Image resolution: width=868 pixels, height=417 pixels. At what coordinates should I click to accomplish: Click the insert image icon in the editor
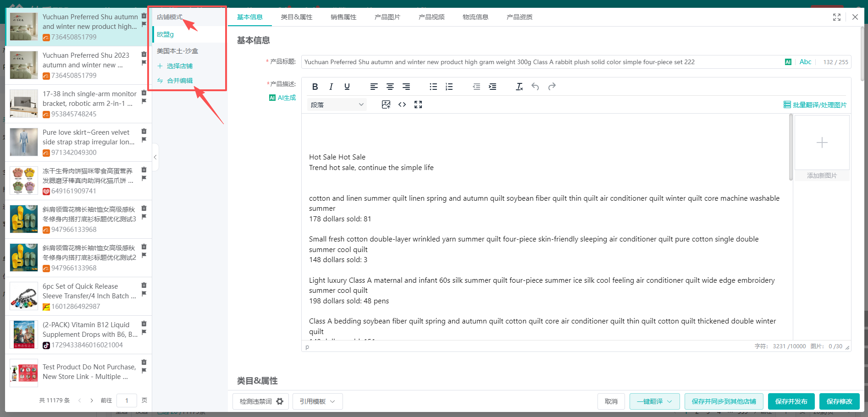point(386,104)
